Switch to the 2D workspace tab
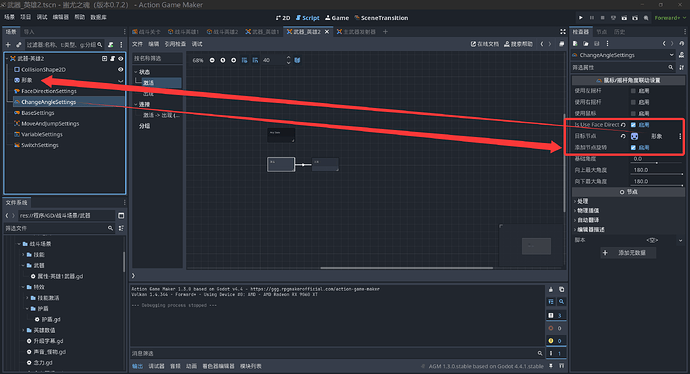Viewport: 690px width, 374px height. pos(283,18)
